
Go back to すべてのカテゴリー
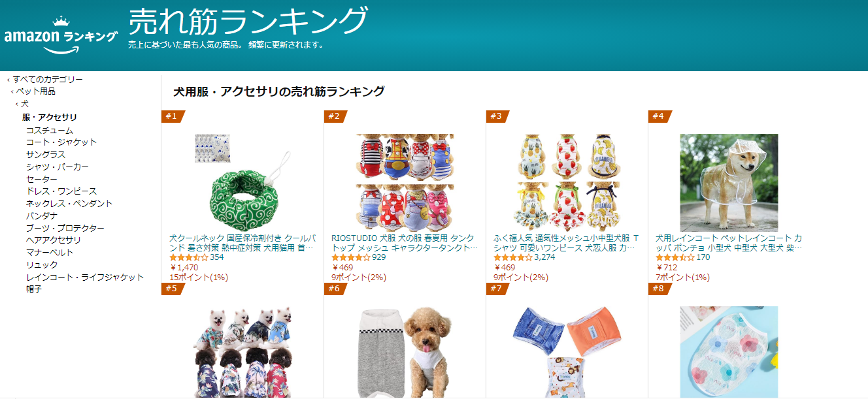point(48,80)
